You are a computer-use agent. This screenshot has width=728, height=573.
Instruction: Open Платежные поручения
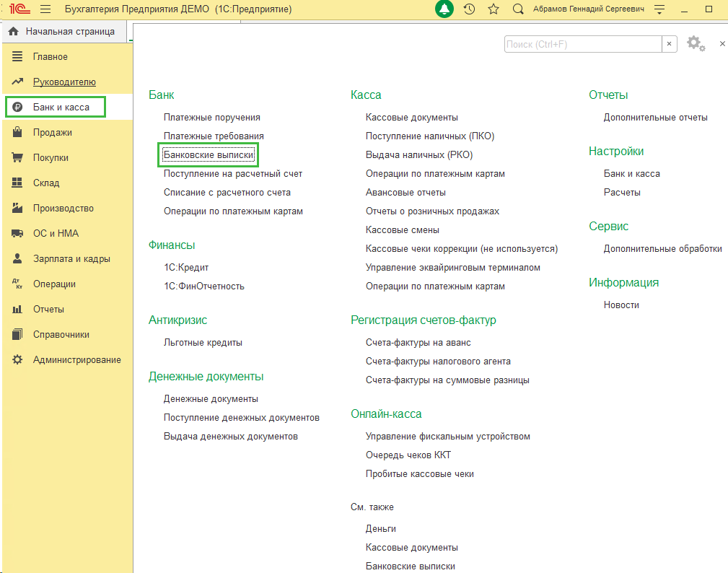pyautogui.click(x=211, y=118)
